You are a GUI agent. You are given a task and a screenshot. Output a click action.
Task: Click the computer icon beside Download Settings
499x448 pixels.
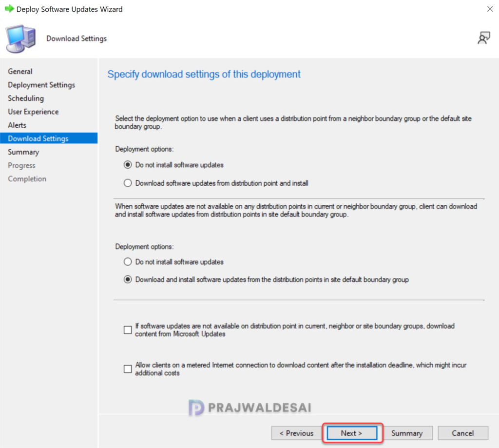pyautogui.click(x=20, y=39)
